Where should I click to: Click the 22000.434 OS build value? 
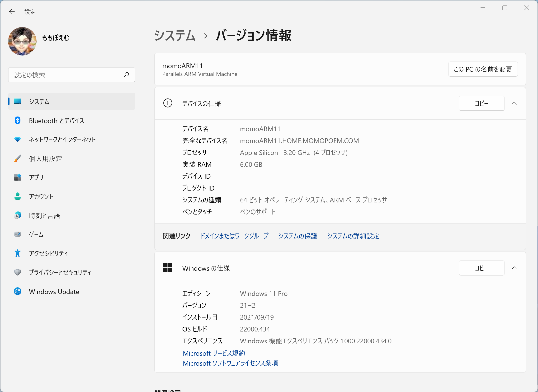pos(255,329)
